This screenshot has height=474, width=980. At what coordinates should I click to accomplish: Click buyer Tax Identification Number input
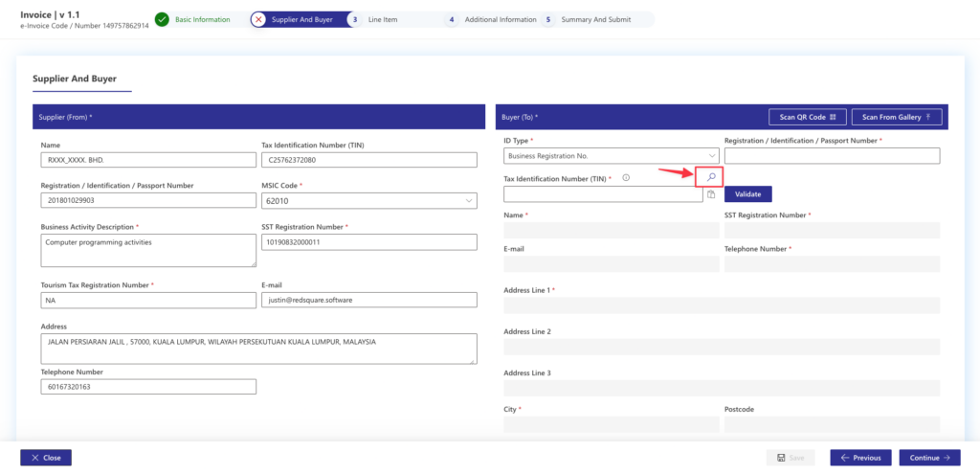tap(603, 194)
